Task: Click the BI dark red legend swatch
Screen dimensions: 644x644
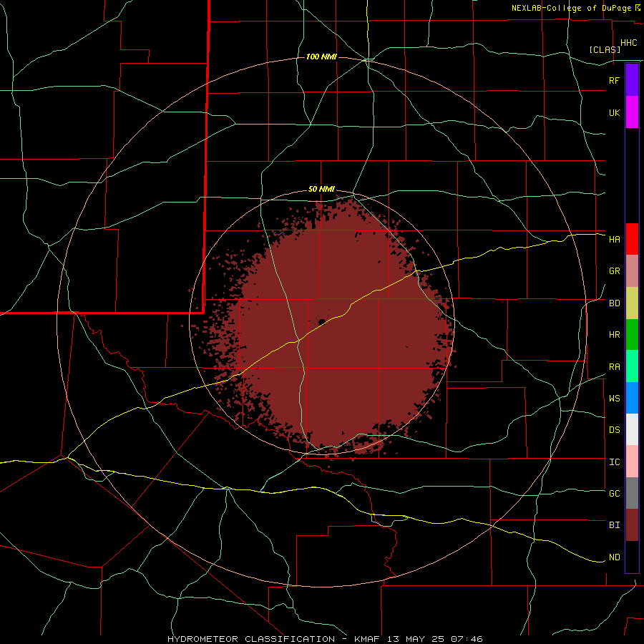Action: coord(632,525)
